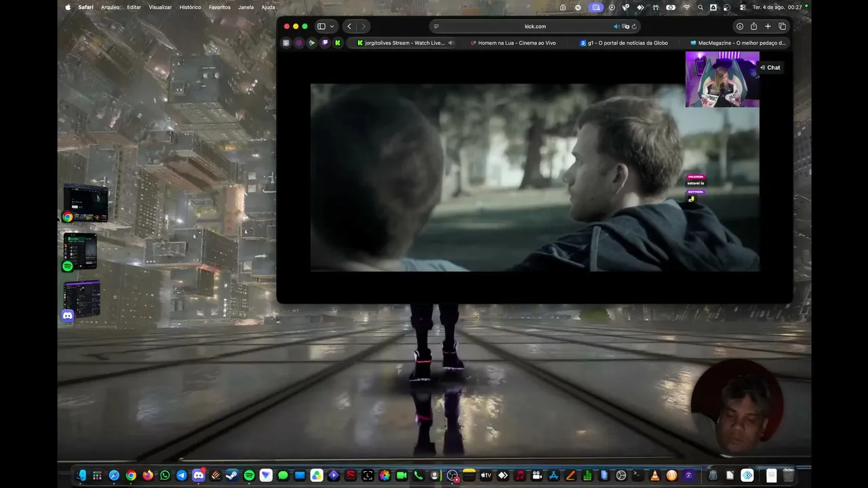Switch to Homem na Lua tab
This screenshot has width=868, height=488.
(513, 43)
